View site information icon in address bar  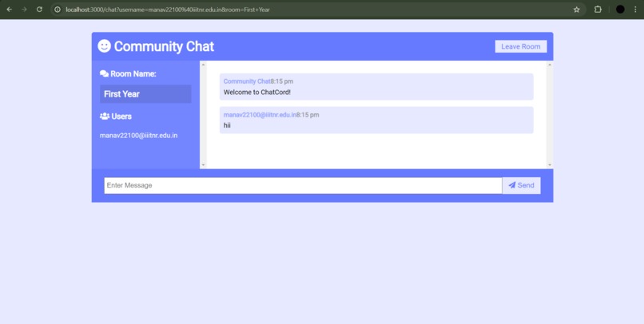point(58,10)
